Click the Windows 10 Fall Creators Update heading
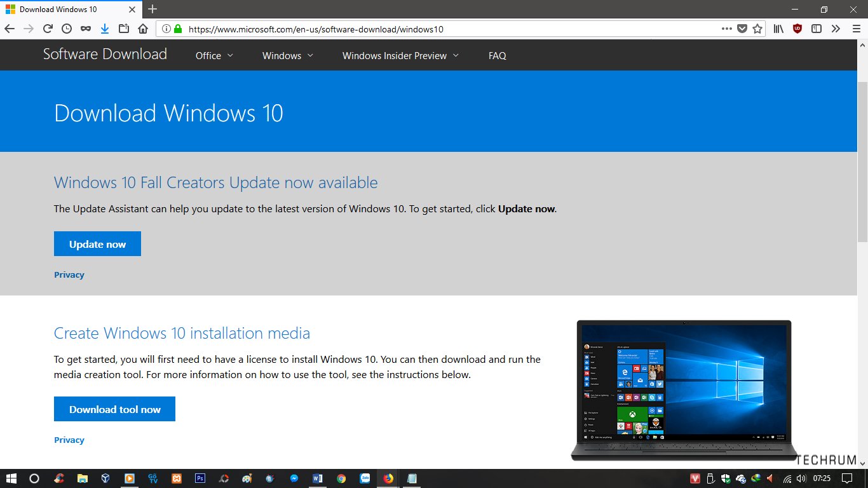This screenshot has height=488, width=868. [x=216, y=183]
